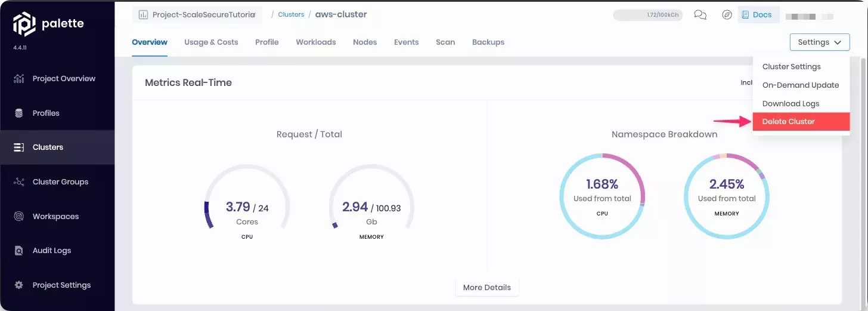Click the kCh usage progress bar

648,15
